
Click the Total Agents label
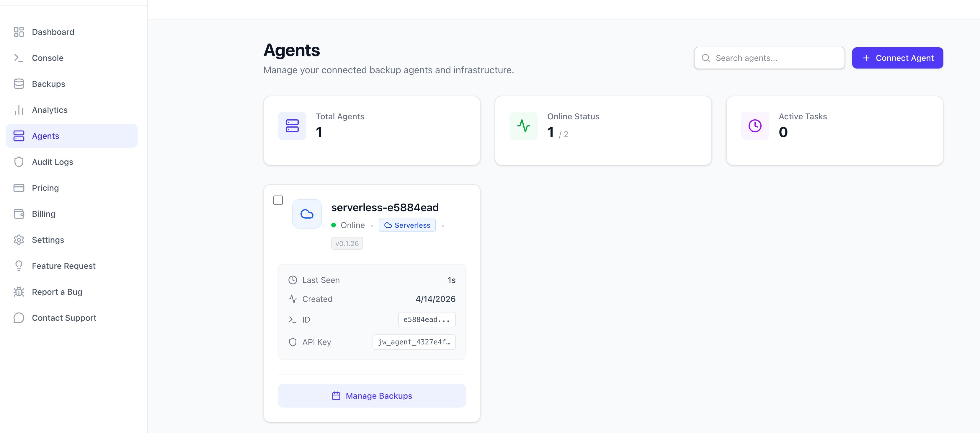pyautogui.click(x=340, y=117)
